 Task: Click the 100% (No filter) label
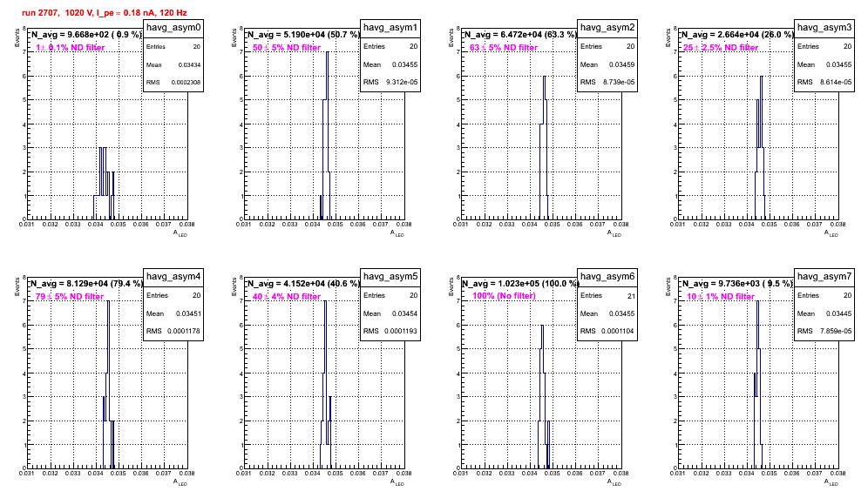[x=504, y=296]
